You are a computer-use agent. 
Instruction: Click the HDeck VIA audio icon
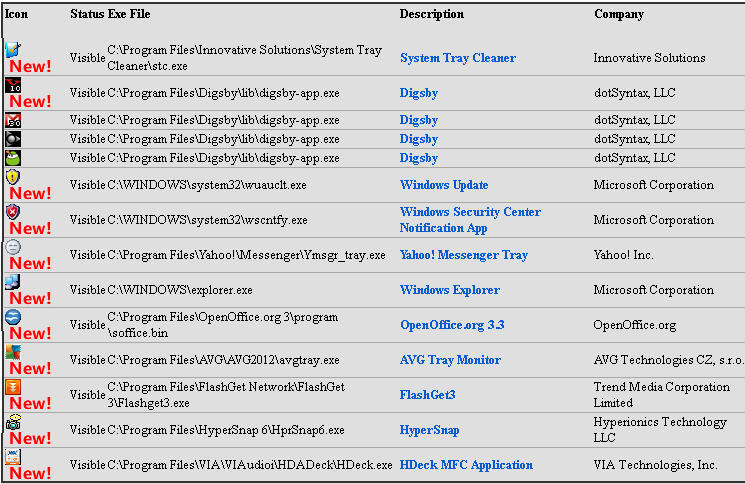[13, 456]
